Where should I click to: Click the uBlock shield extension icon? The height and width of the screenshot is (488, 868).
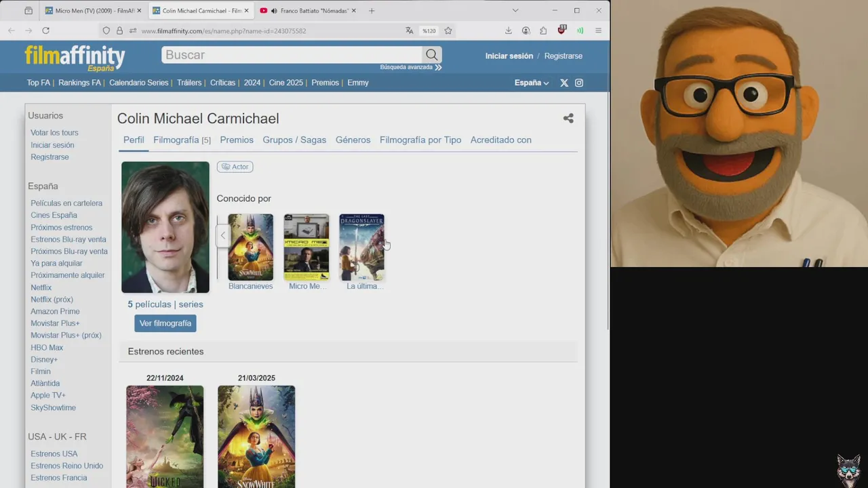tap(561, 30)
